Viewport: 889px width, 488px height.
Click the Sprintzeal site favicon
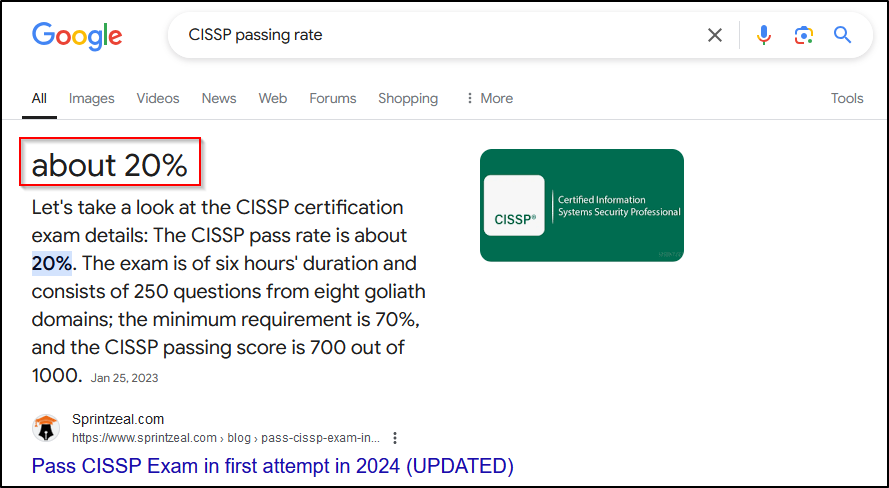click(46, 428)
